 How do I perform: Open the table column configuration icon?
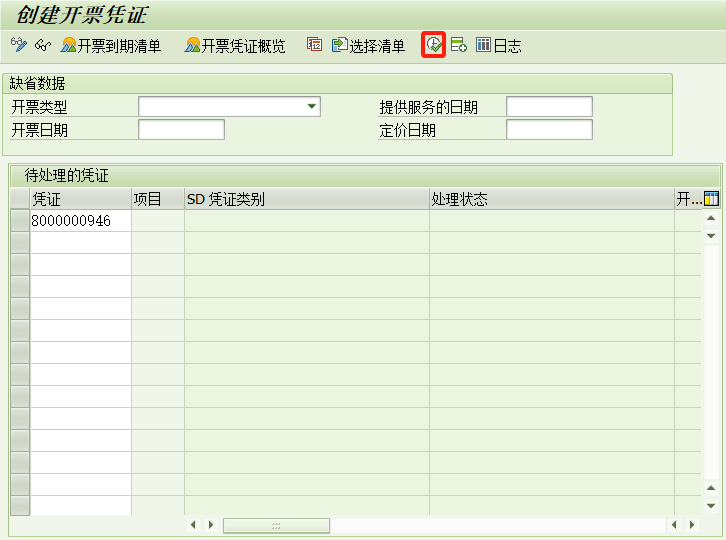(711, 199)
